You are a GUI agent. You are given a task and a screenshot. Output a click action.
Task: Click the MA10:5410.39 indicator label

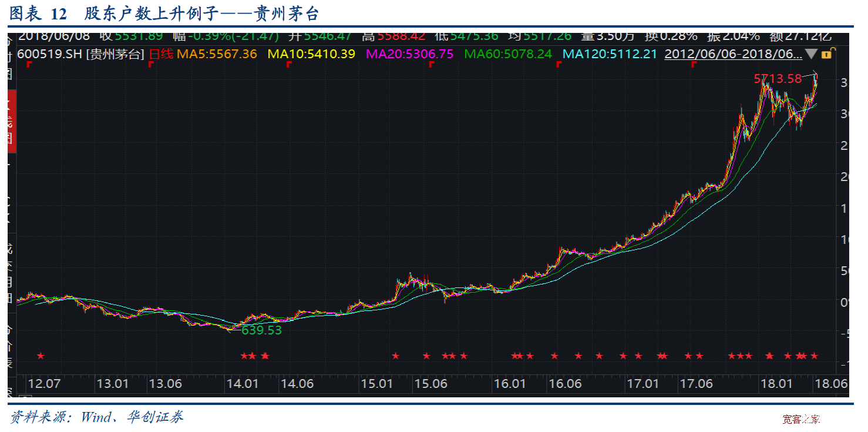pyautogui.click(x=311, y=54)
